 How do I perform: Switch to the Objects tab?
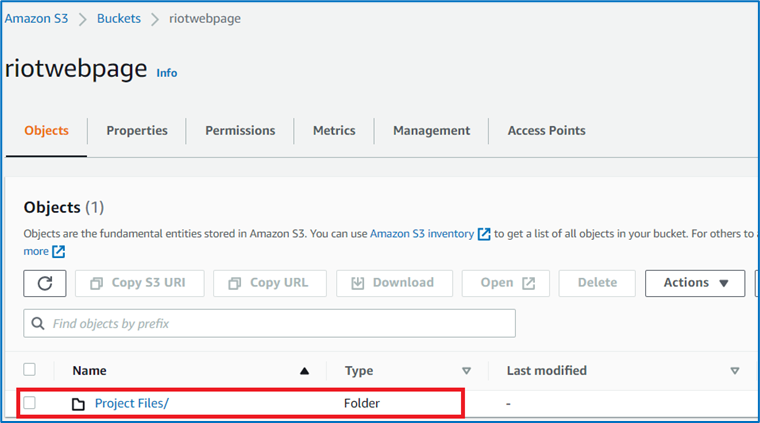(47, 131)
